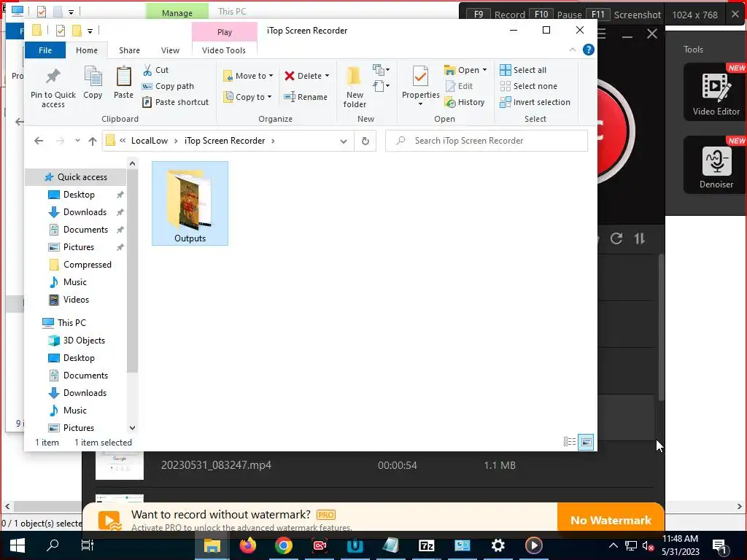The height and width of the screenshot is (560, 747).
Task: Click Invert selection in ribbon
Action: (x=535, y=102)
